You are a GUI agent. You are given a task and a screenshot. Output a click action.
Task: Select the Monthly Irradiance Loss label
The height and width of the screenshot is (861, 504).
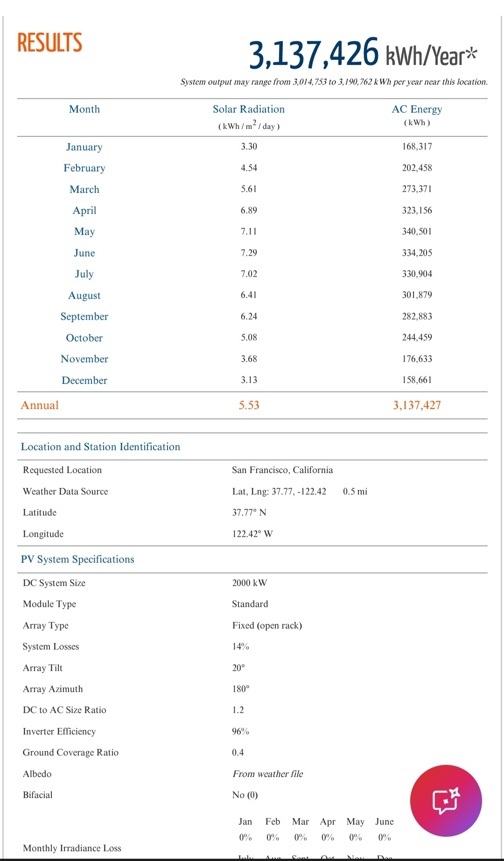tap(72, 848)
